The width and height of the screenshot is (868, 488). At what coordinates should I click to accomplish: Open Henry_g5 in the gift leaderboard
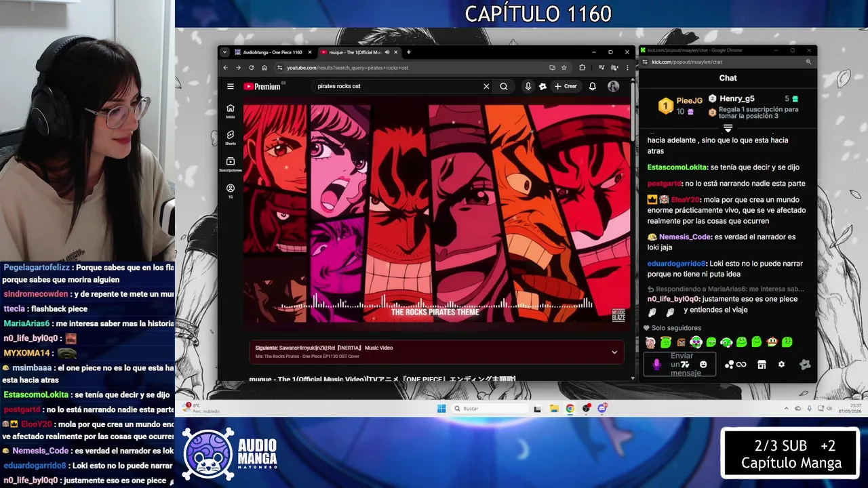(x=736, y=98)
